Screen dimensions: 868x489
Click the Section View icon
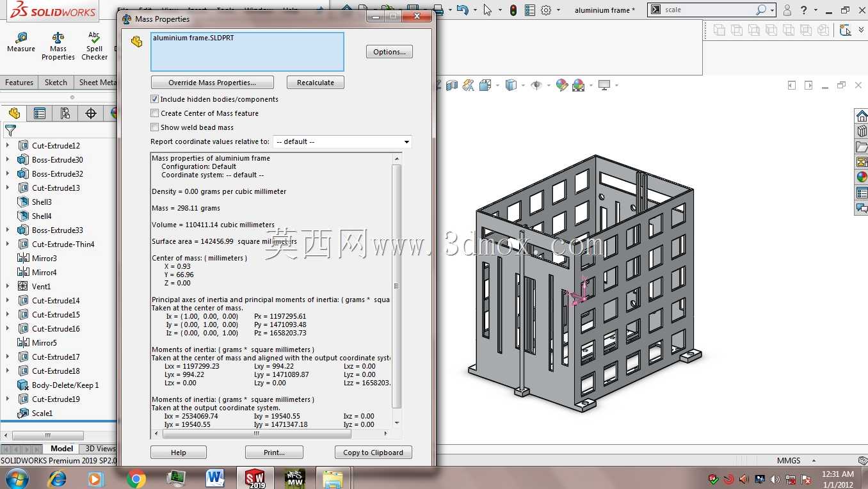coord(452,85)
